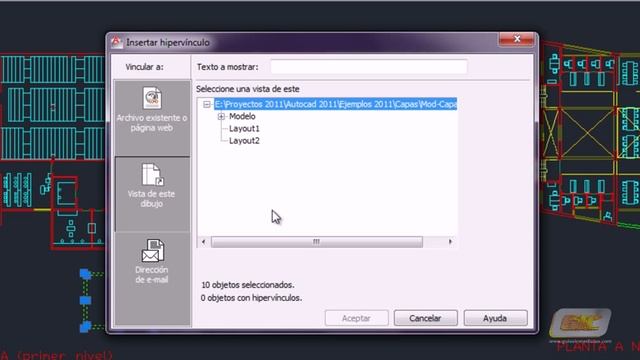
Task: Close the Insertar hipervínculo dialog
Action: pos(516,39)
